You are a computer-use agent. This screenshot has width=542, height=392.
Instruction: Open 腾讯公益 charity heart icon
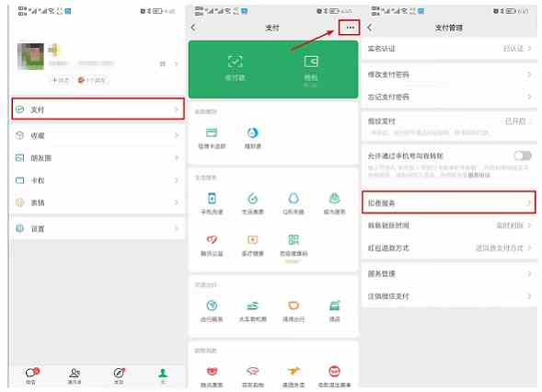click(x=212, y=246)
